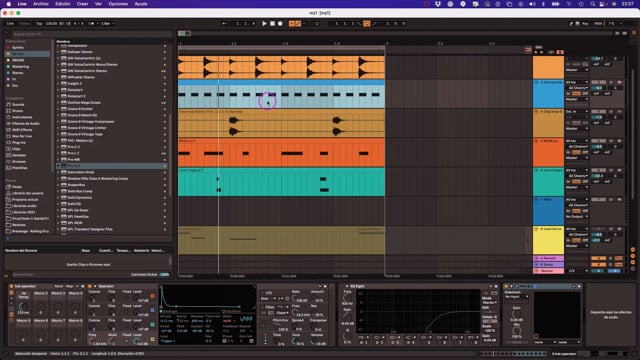
Task: Fold the BASS pro track
Action: click(536, 141)
